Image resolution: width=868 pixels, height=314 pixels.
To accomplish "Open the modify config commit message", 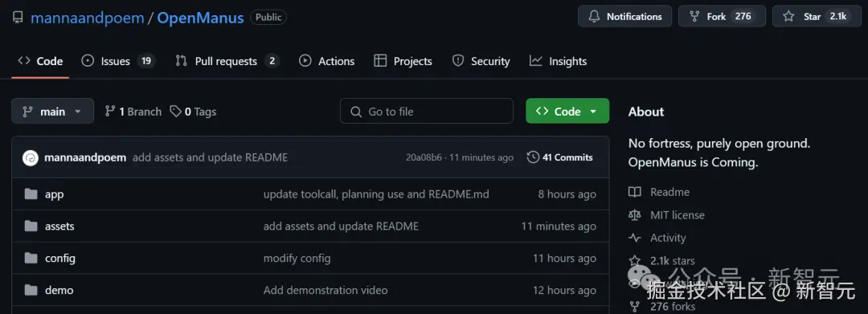I will 297,258.
